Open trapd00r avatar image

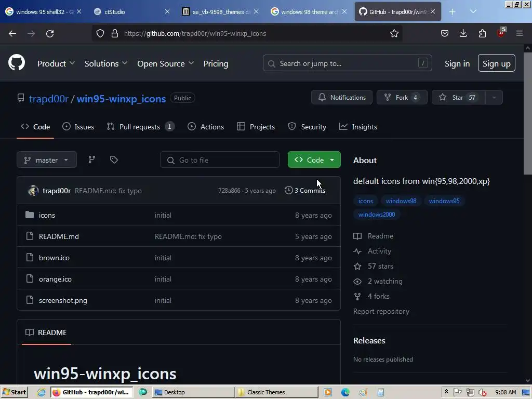pos(33,191)
